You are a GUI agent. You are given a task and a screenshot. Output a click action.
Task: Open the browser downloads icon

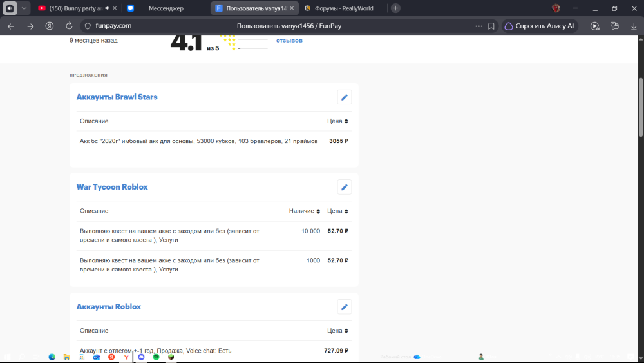634,26
